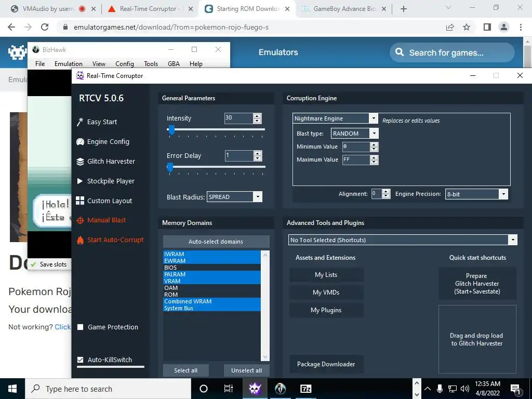Click Real-Time Corruptor title bar logo
Screen dimensions: 532x399
80,75
